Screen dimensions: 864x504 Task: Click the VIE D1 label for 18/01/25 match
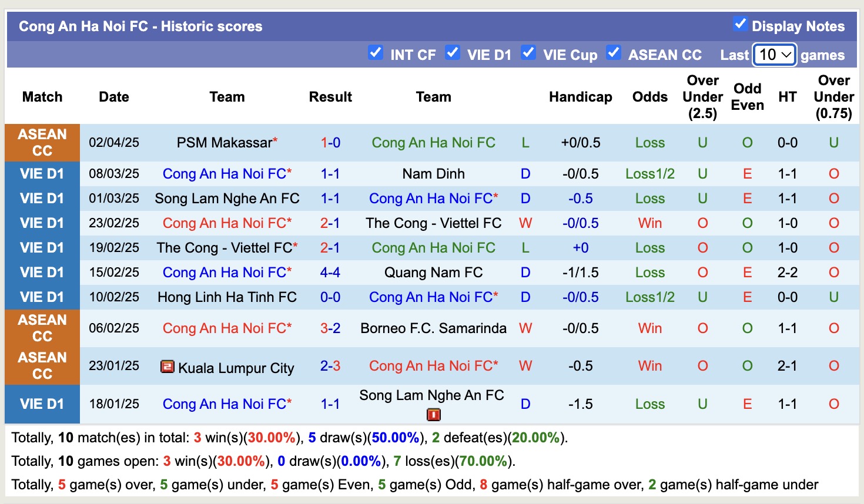point(42,404)
